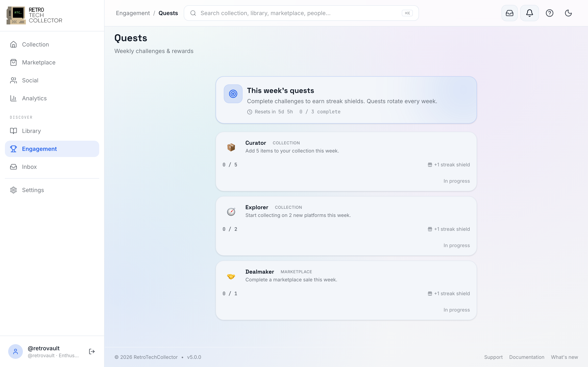Click the What's new footer link
This screenshot has height=367, width=588.
564,357
